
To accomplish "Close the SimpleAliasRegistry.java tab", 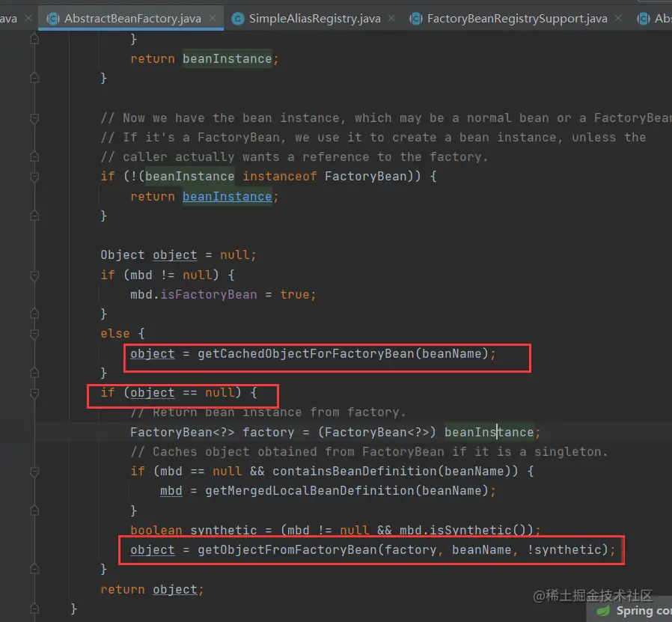I will pos(391,18).
